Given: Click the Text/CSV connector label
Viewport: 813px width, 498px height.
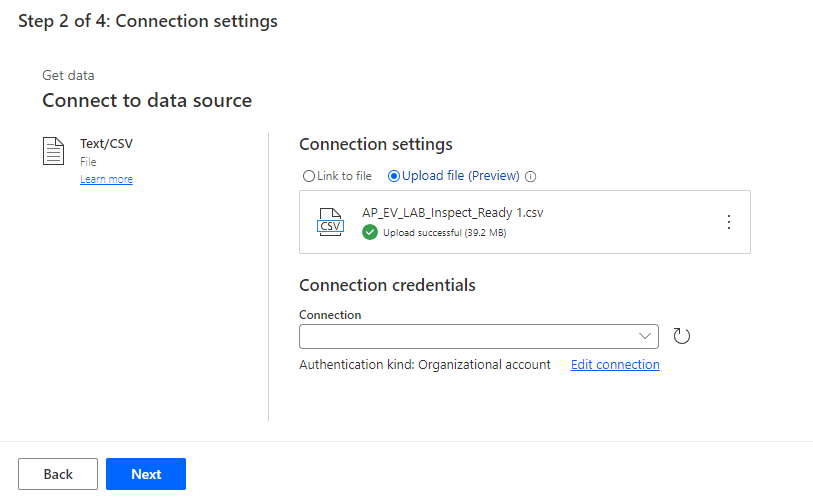Looking at the screenshot, I should point(106,144).
